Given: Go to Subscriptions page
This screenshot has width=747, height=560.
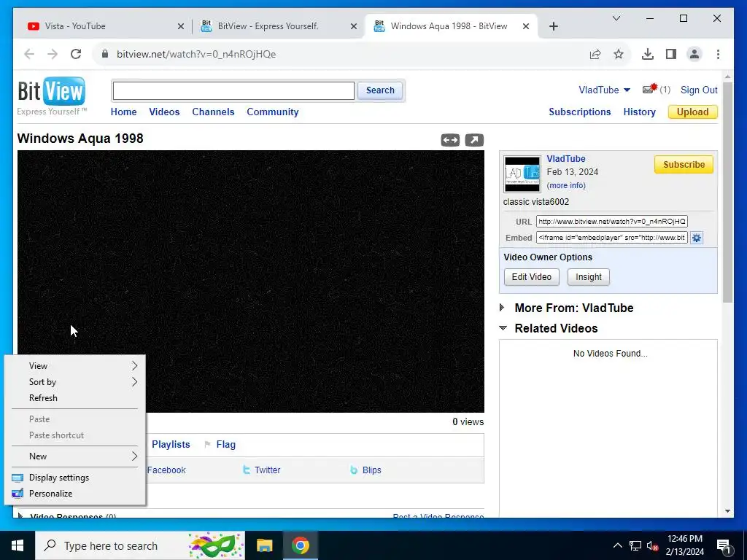Looking at the screenshot, I should (x=580, y=112).
